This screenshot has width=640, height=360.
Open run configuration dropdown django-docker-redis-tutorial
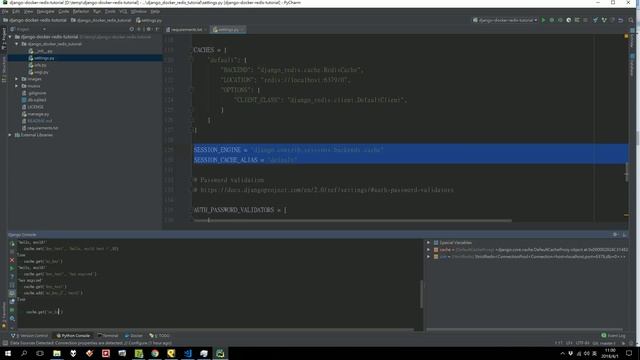[505, 20]
